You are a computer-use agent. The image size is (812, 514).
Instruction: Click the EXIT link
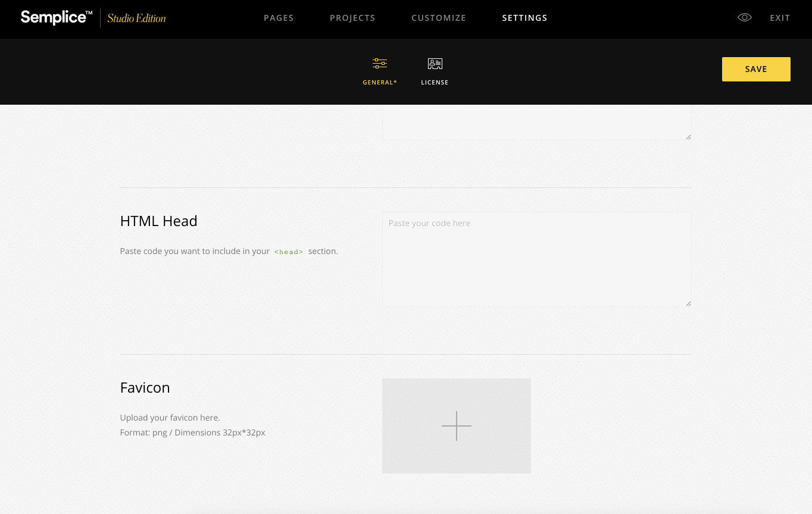780,18
